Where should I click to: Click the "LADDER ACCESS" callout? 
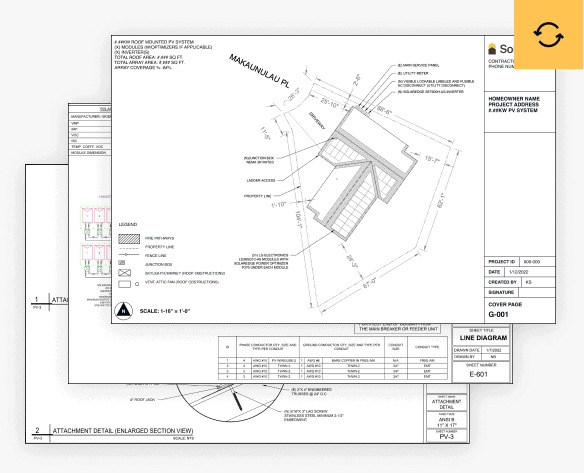[261, 180]
